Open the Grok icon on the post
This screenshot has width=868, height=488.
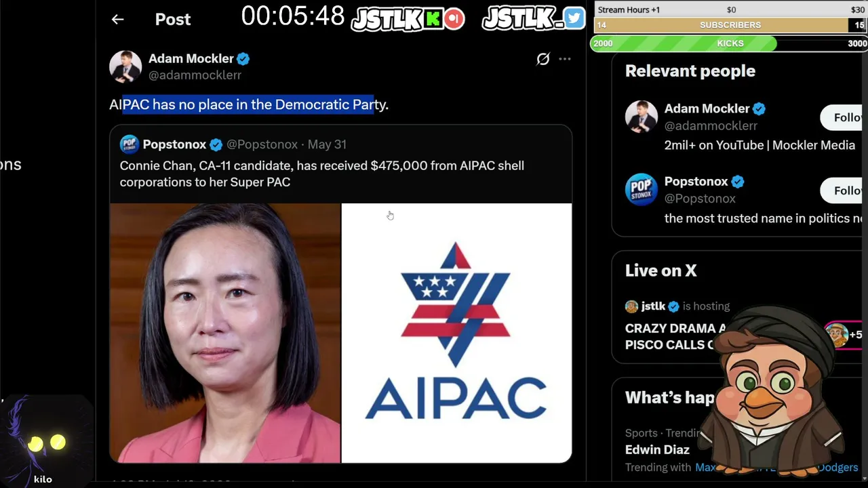[x=543, y=59]
